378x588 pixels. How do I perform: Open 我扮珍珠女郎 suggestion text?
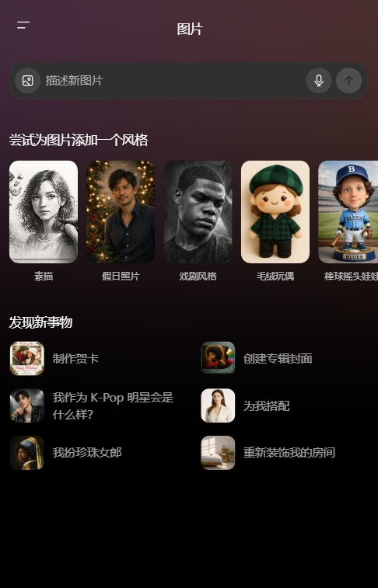coord(87,453)
